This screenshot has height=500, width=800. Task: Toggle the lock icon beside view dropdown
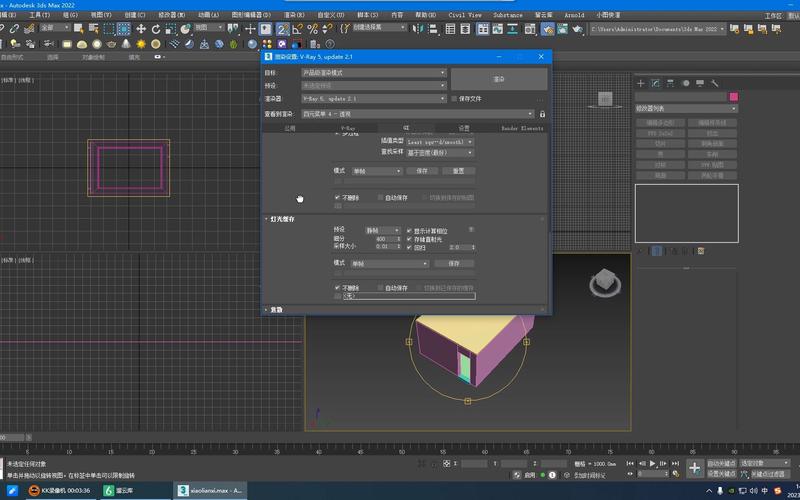pos(542,114)
